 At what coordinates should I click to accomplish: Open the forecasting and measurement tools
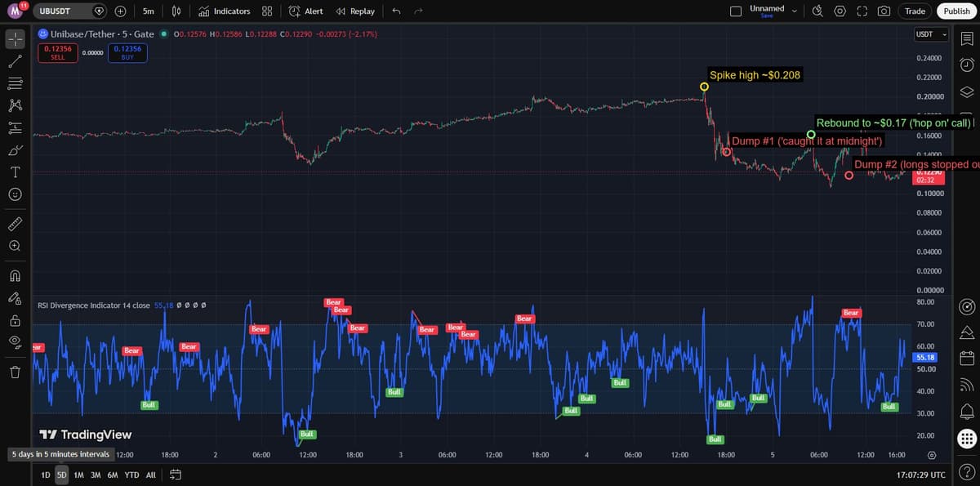pyautogui.click(x=14, y=127)
